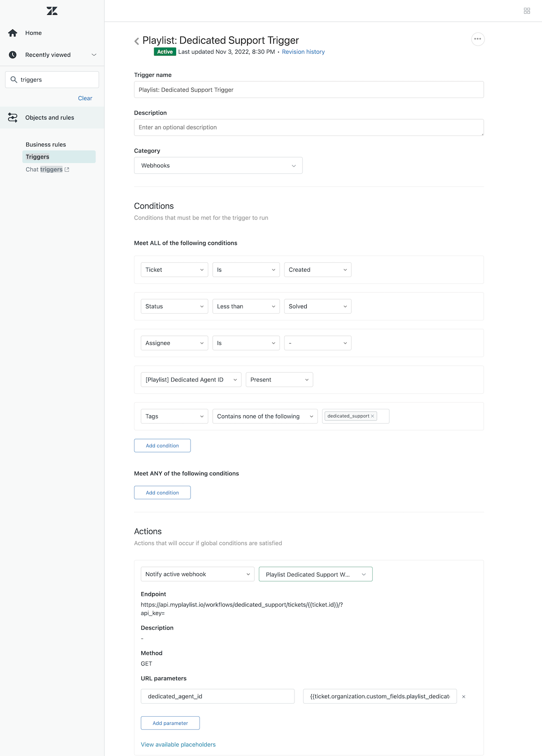Click the Active status badge
The height and width of the screenshot is (756, 542).
(x=165, y=52)
